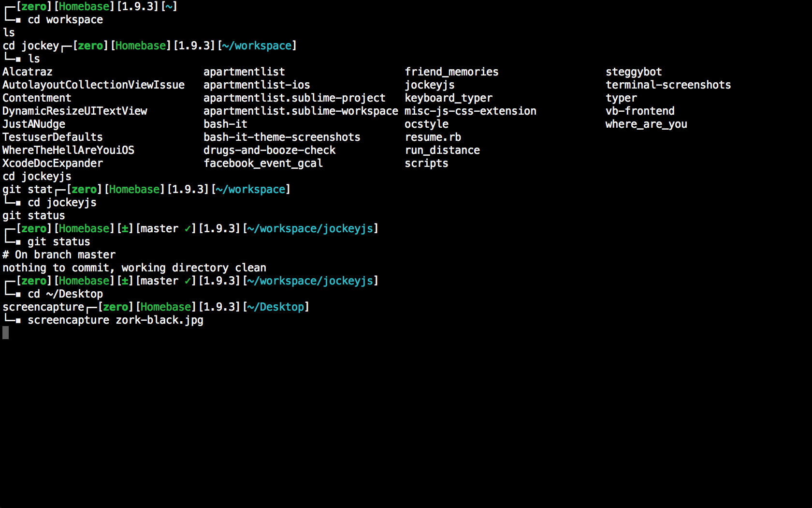Click terminal-screenshots in the listing
This screenshot has width=812, height=508.
pos(668,85)
